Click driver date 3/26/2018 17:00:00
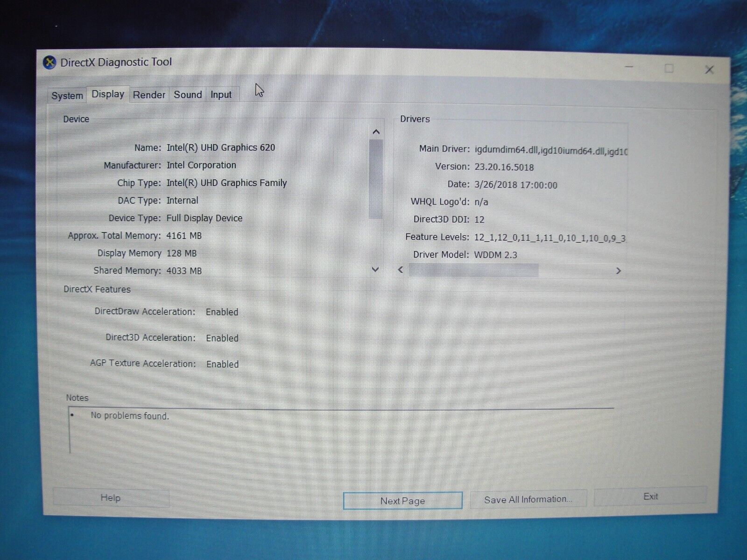The width and height of the screenshot is (747, 560). (515, 185)
